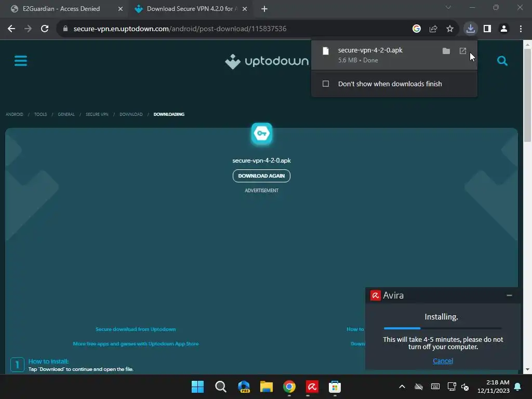Open Chrome's three-dot menu

[521, 29]
